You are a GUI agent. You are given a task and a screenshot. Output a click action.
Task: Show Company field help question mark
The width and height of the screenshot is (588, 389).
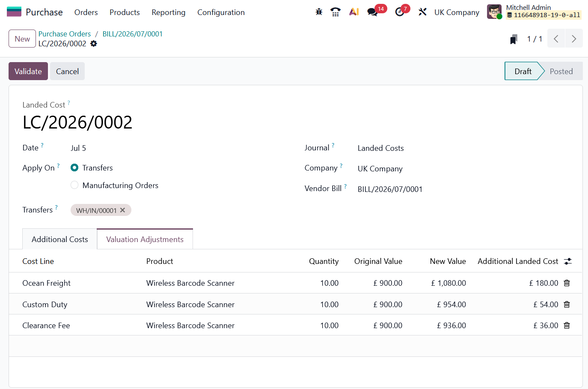(341, 166)
